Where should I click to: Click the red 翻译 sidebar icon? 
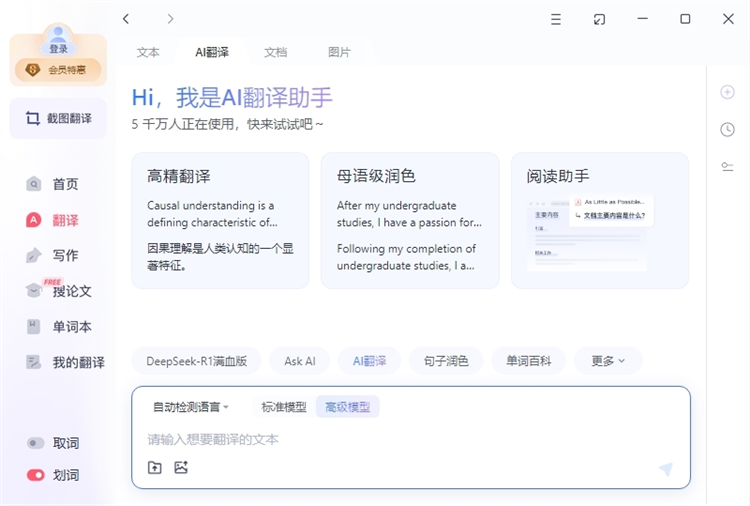pyautogui.click(x=33, y=220)
